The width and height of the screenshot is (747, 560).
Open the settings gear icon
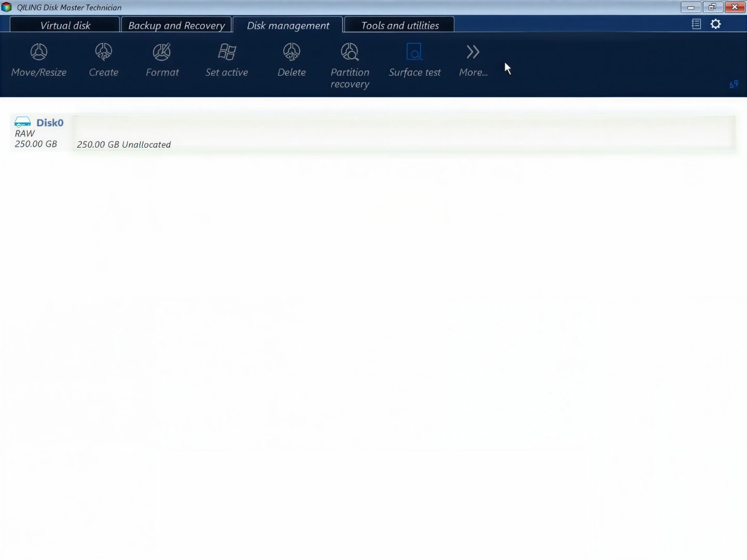(716, 24)
